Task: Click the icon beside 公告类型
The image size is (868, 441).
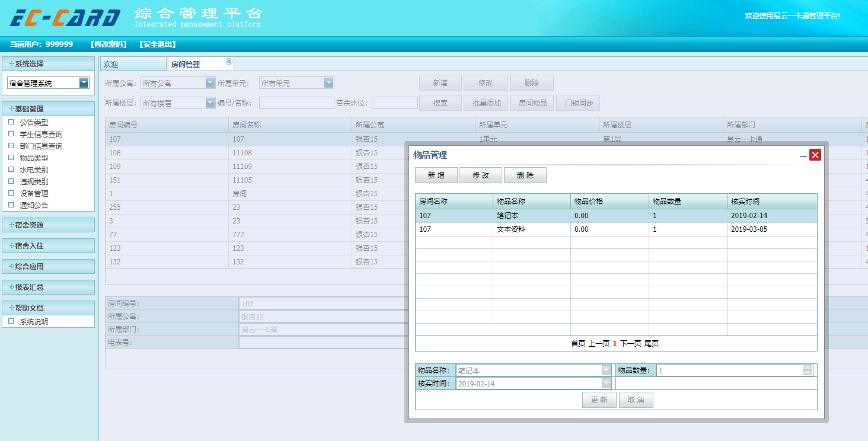Action: (11, 122)
